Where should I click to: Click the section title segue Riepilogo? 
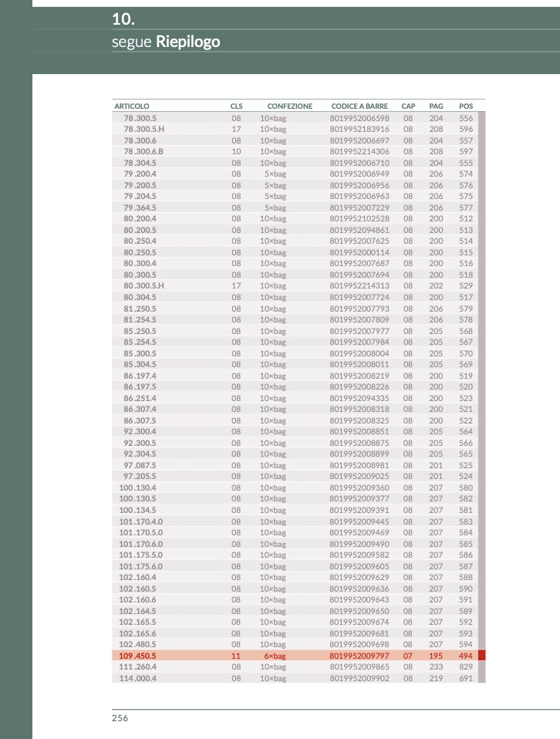[x=166, y=42]
